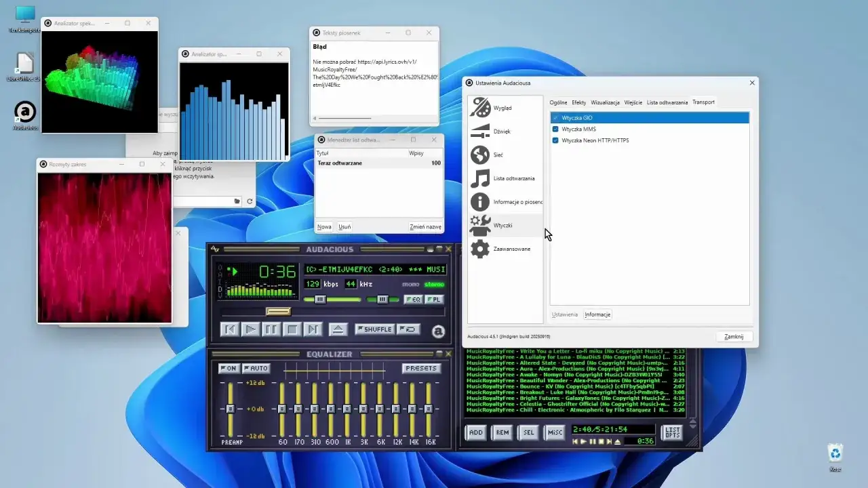Click the refresh icon in background dialog
The image size is (868, 488).
[250, 201]
